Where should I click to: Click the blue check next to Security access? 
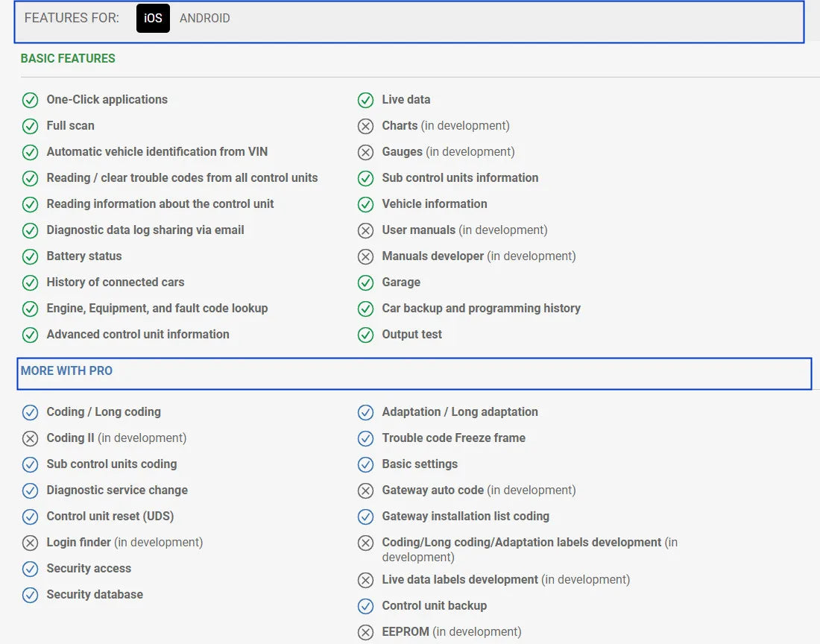(30, 569)
